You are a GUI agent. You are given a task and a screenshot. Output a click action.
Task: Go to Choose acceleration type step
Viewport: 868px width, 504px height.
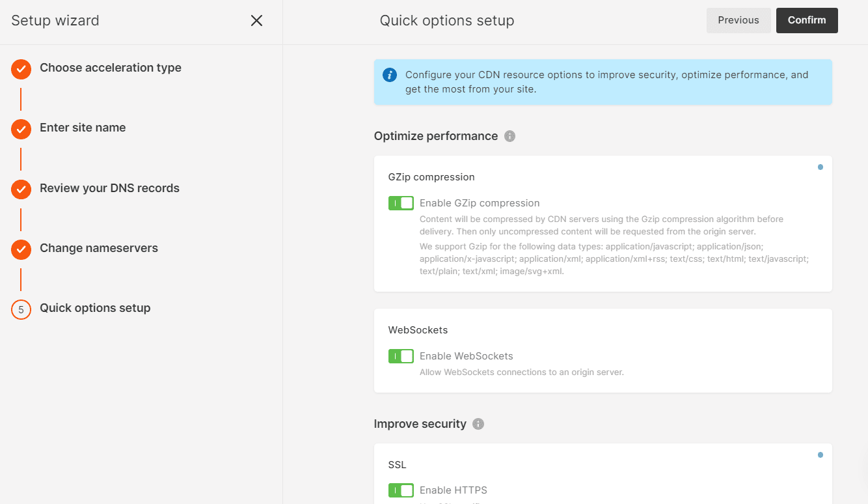[x=110, y=68]
